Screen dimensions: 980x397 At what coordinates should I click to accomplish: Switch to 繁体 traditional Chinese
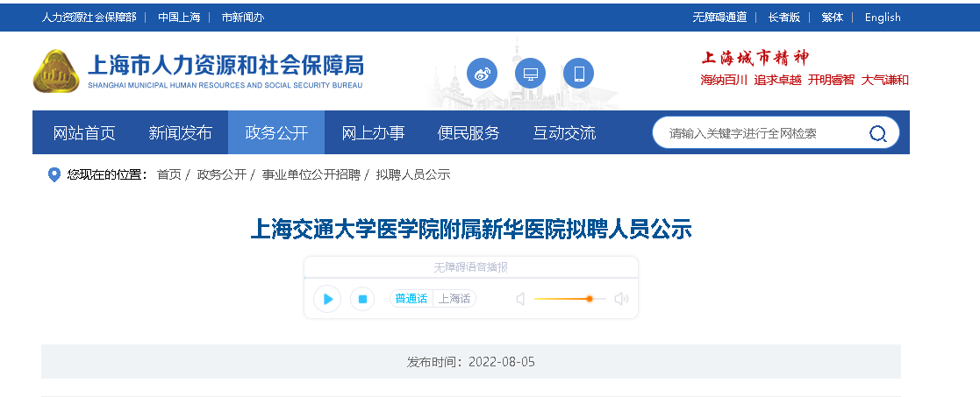(x=832, y=18)
